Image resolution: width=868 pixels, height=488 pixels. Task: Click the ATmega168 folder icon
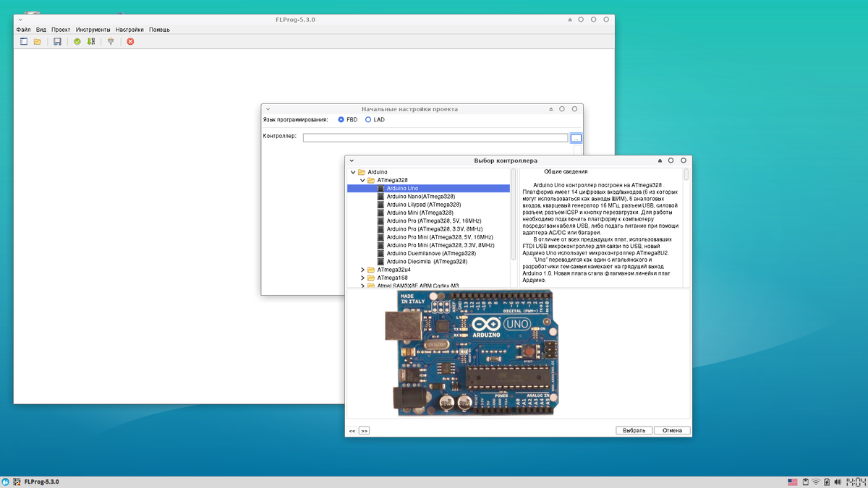(x=371, y=278)
